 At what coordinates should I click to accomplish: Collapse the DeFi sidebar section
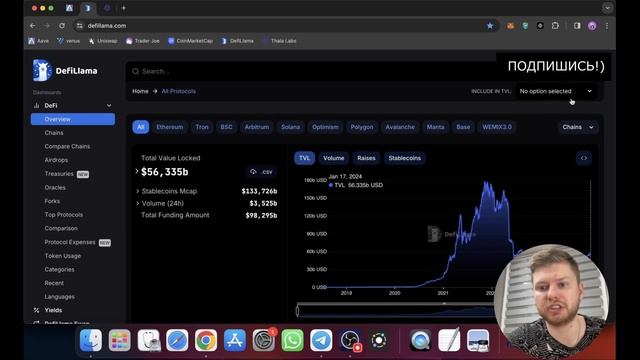click(x=109, y=105)
